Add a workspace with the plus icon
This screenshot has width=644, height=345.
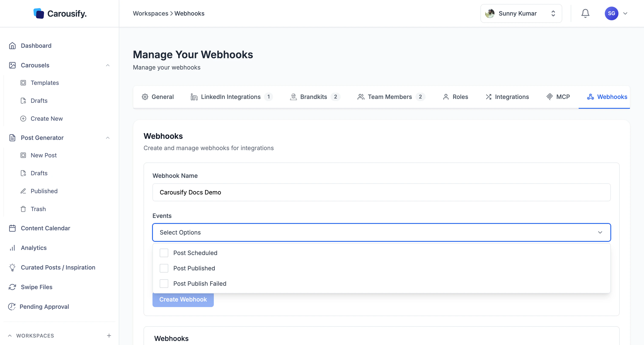click(109, 335)
